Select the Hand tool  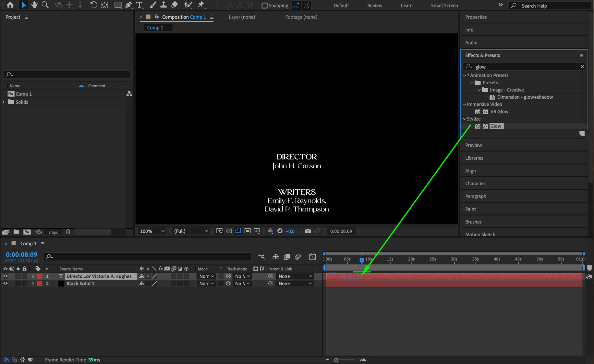point(34,5)
